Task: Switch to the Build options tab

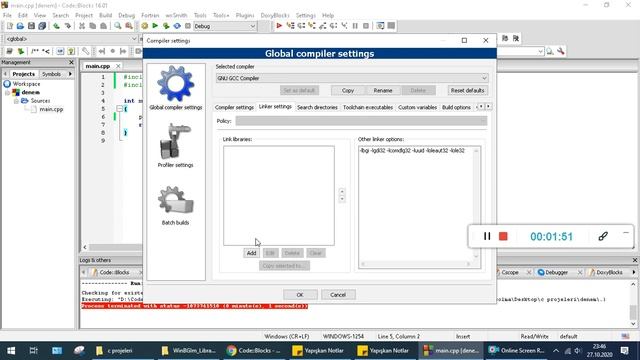Action: pos(456,107)
